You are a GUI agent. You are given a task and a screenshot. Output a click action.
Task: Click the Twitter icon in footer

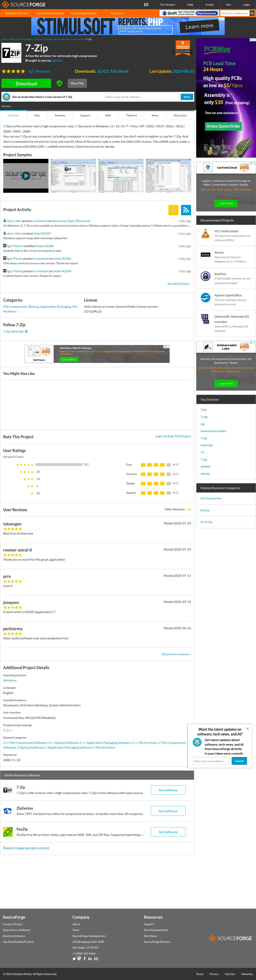(x=74, y=958)
